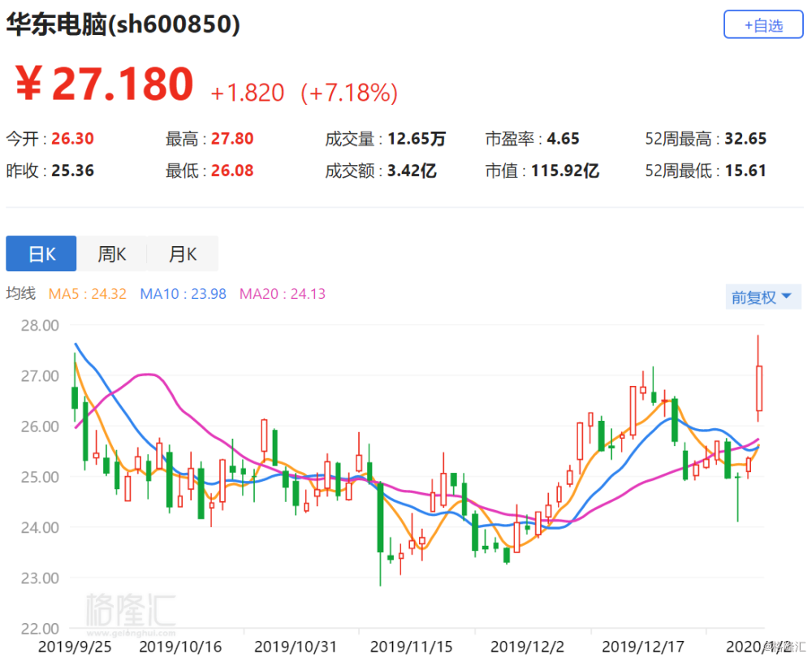Click the current price ¥27.180

point(104,84)
